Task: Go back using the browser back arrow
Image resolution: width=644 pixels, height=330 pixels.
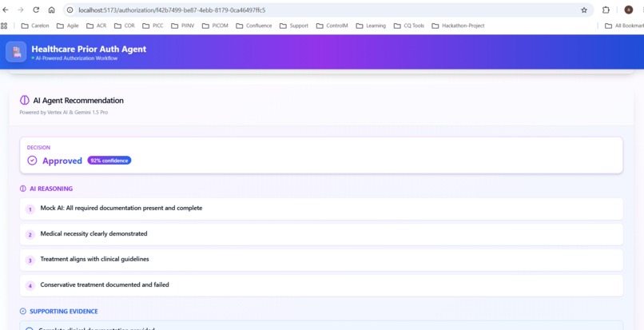Action: 6,10
